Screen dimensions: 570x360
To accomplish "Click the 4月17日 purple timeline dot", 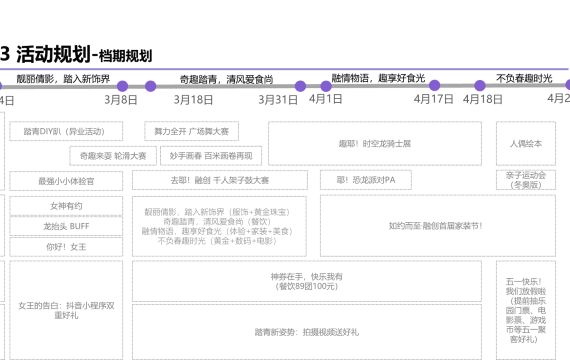I will [434, 85].
